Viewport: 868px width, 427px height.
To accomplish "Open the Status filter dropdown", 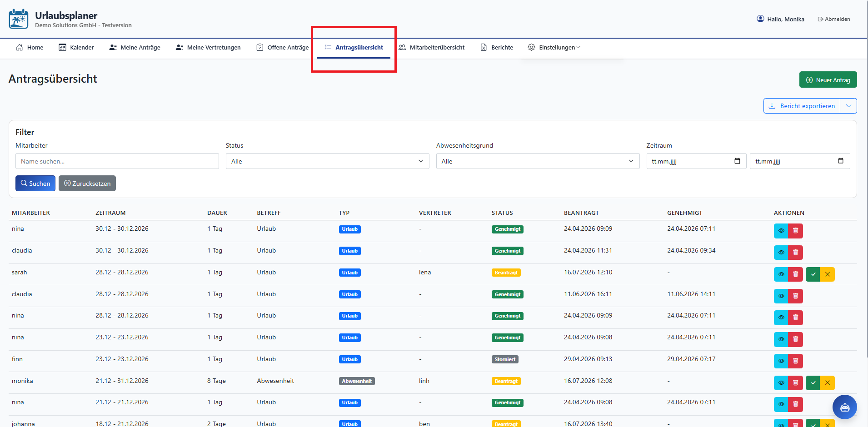I will (327, 161).
